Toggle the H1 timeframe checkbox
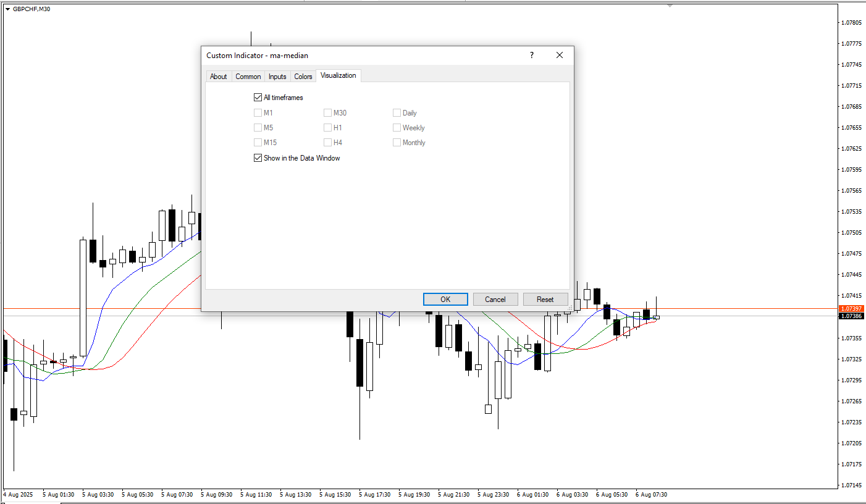The image size is (866, 504). tap(327, 127)
